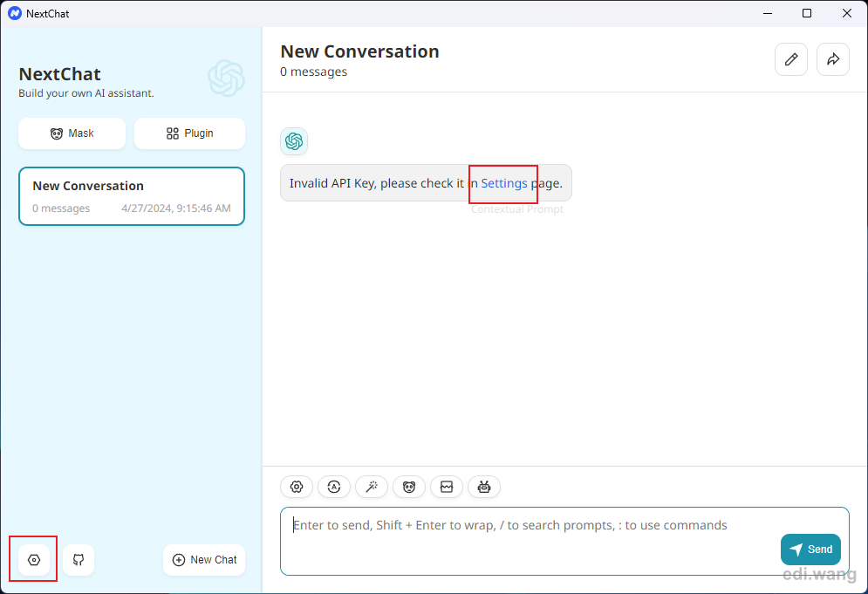Choose model with the robot icon
Viewport: 868px width, 594px height.
(484, 487)
